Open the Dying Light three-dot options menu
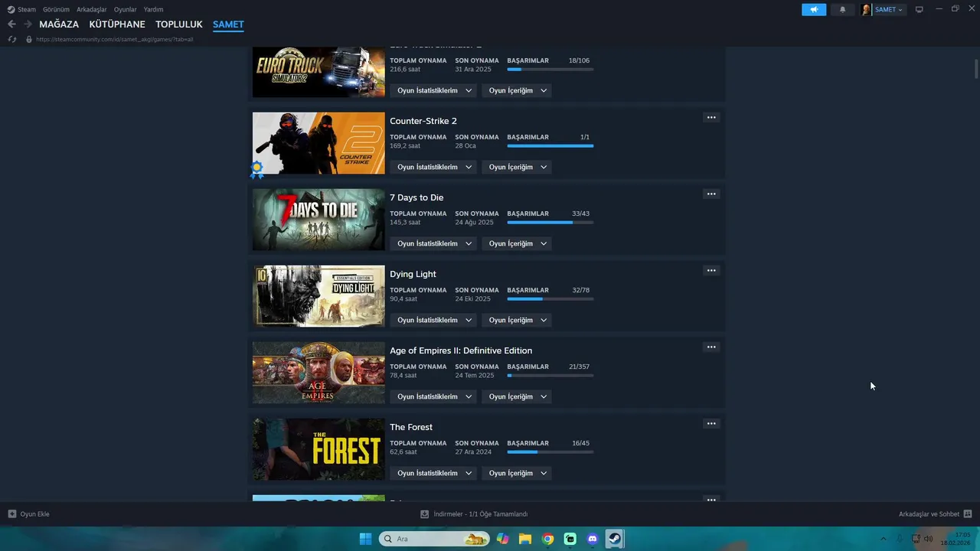The image size is (980, 551). 711,271
